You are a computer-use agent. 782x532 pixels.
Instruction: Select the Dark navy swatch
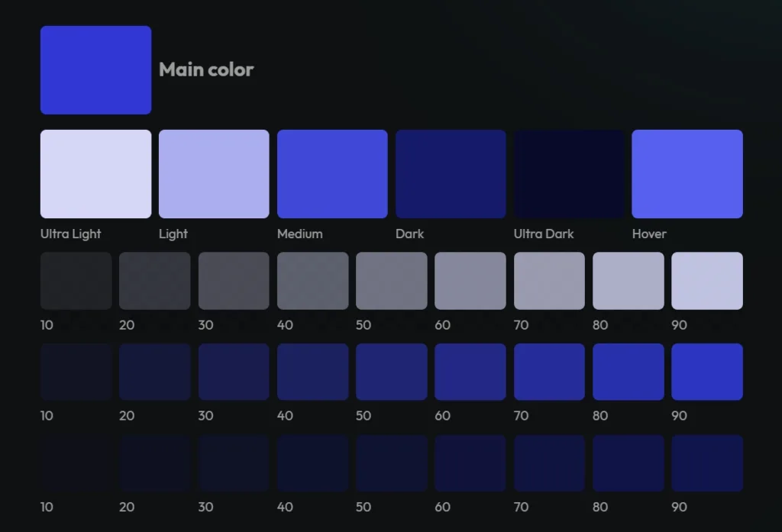451,174
